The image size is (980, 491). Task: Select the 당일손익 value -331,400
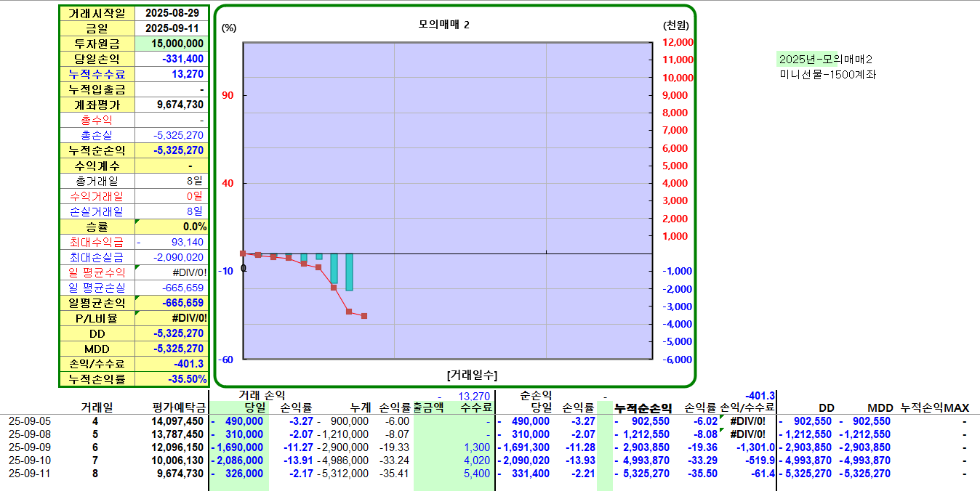pyautogui.click(x=172, y=59)
